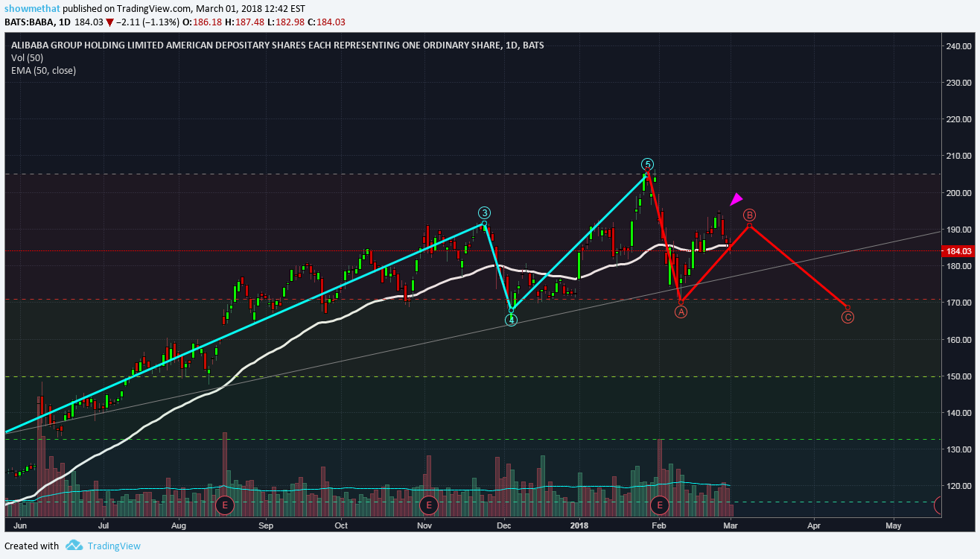Click the Apr label on time axis
980x559 pixels.
click(x=814, y=525)
